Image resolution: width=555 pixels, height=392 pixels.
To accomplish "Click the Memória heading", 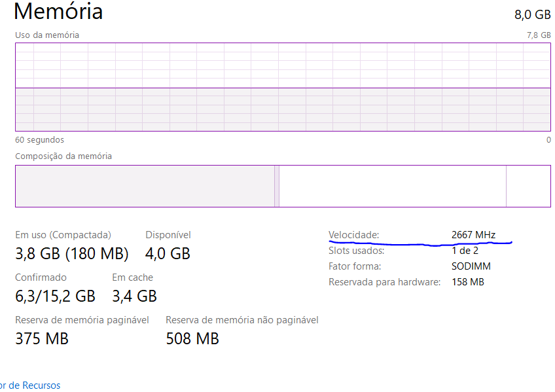I will click(58, 11).
